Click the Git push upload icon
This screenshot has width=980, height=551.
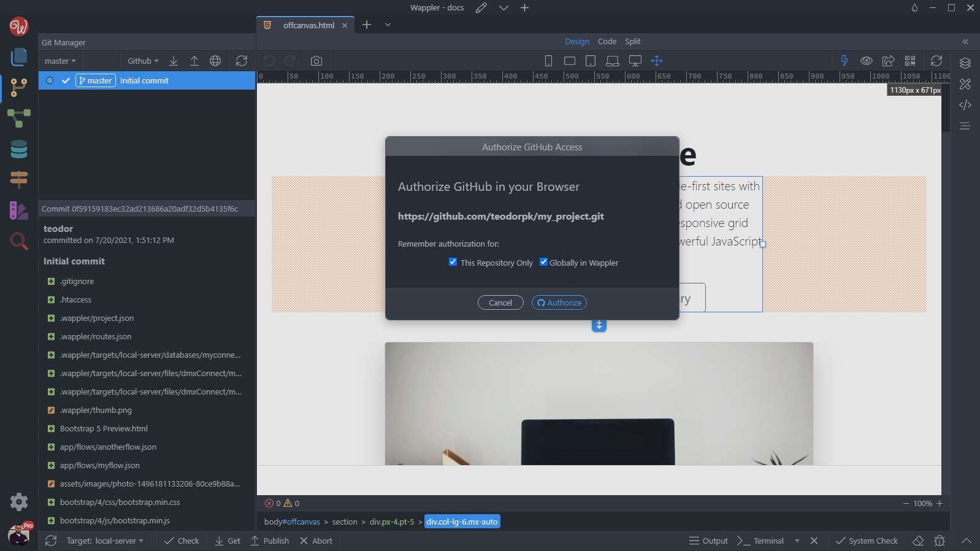click(194, 61)
